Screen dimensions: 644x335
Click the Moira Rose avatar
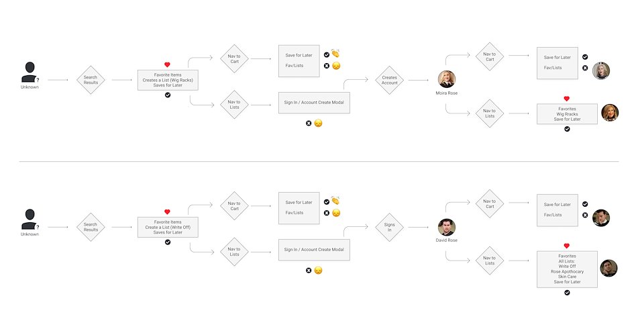tap(447, 79)
